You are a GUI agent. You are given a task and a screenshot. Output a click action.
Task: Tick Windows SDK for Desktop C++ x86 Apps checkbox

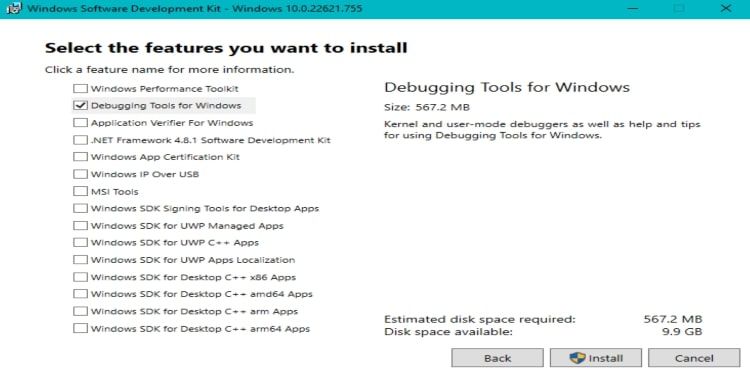click(80, 277)
